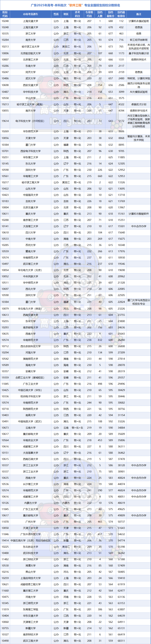
Task: Select 中国石油大学（北京）克拉玛依校区 name
Action: pyautogui.click(x=31, y=540)
